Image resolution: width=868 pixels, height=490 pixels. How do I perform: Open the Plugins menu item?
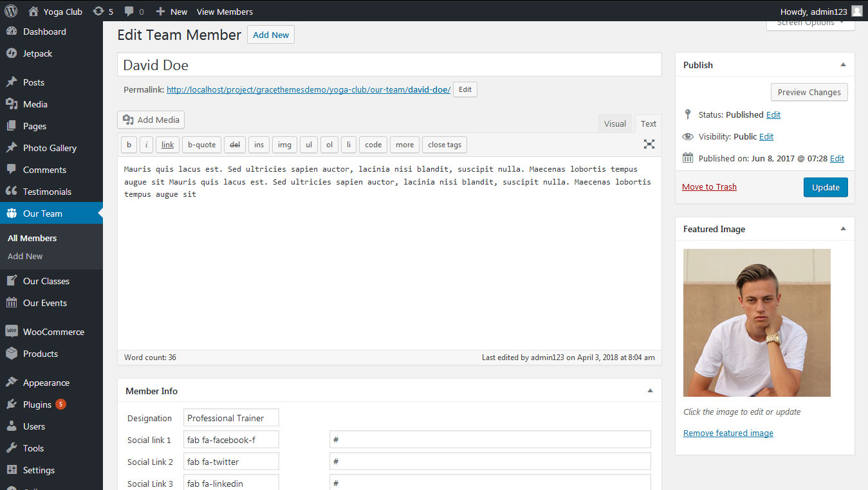tap(37, 404)
